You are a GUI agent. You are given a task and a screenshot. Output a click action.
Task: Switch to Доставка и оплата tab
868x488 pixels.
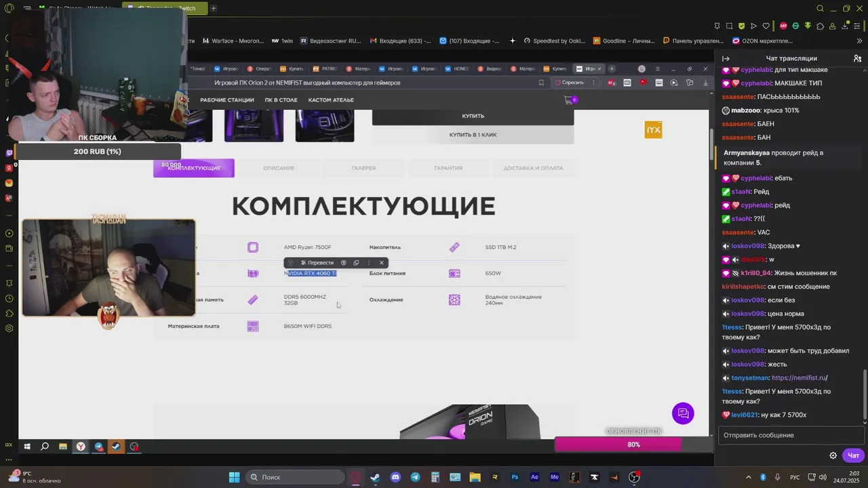click(533, 168)
